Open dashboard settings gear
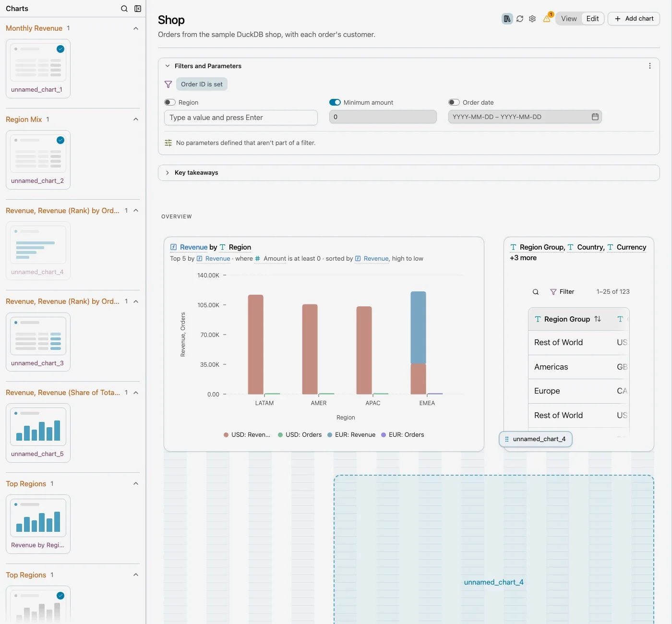This screenshot has width=672, height=624. click(x=532, y=19)
